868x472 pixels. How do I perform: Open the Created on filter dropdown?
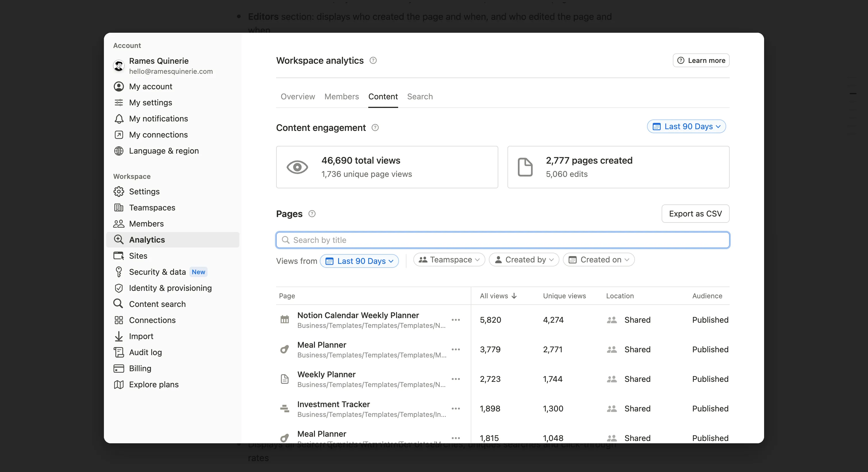pyautogui.click(x=599, y=260)
